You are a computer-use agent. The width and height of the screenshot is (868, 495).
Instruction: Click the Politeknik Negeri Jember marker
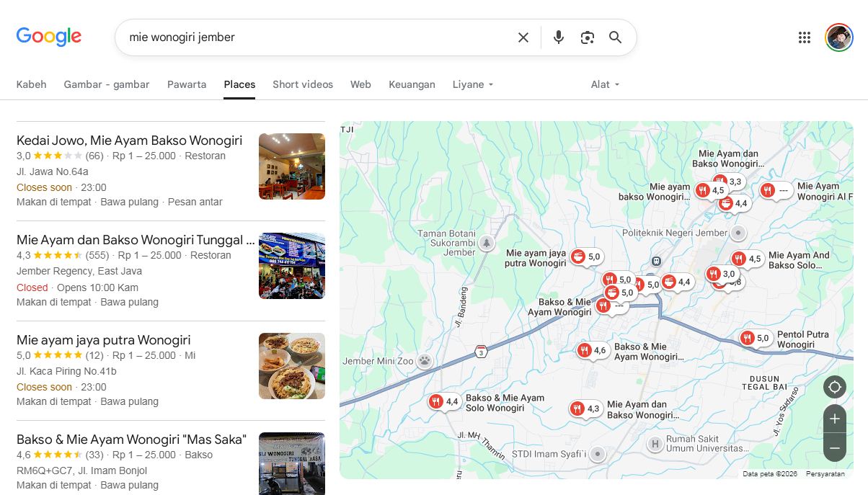click(x=738, y=233)
